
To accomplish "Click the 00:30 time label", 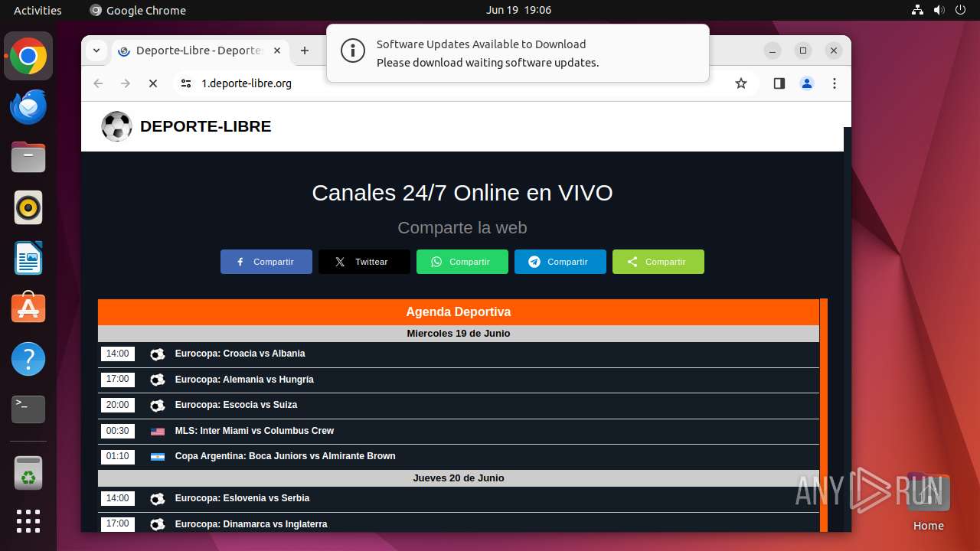I will [118, 431].
